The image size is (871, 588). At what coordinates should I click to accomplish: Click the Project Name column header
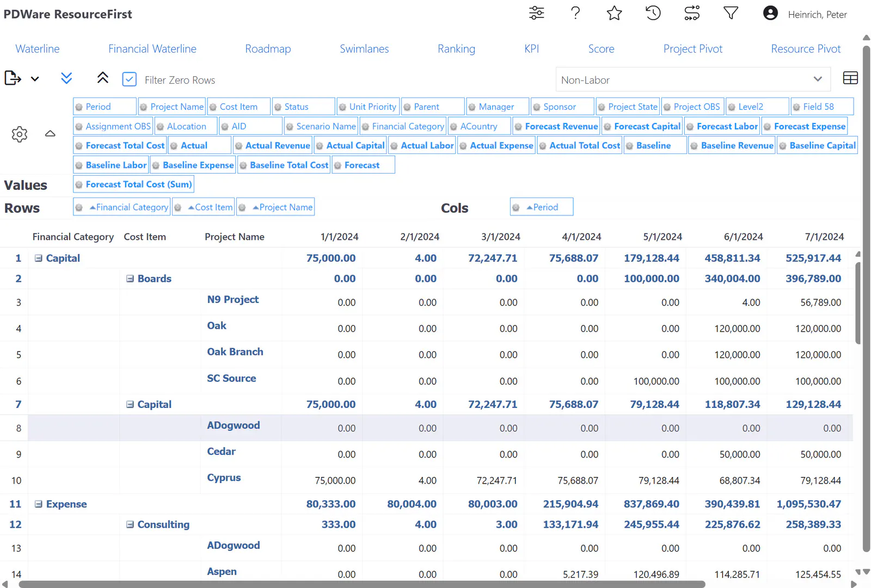click(x=235, y=237)
